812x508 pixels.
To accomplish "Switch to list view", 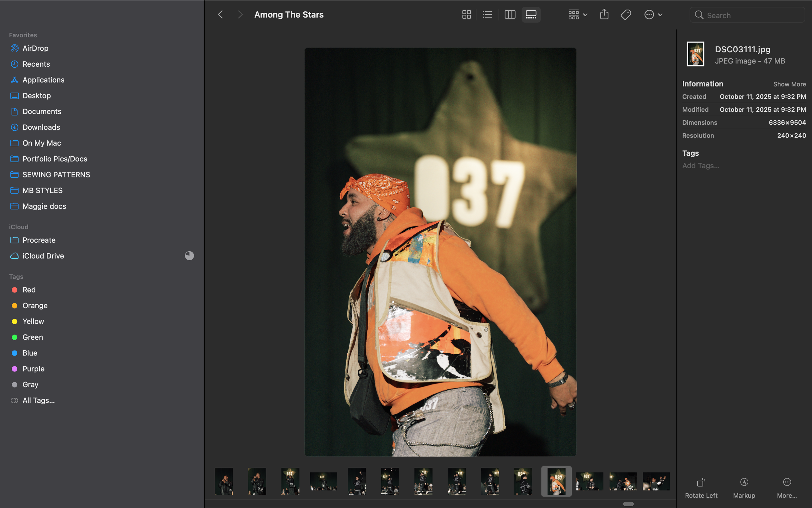I will click(x=488, y=14).
